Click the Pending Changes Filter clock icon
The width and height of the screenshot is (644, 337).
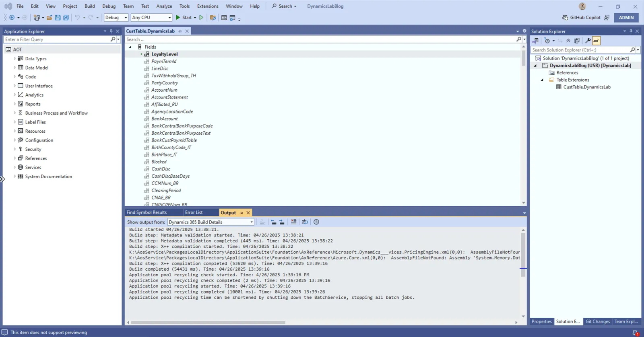tap(547, 41)
